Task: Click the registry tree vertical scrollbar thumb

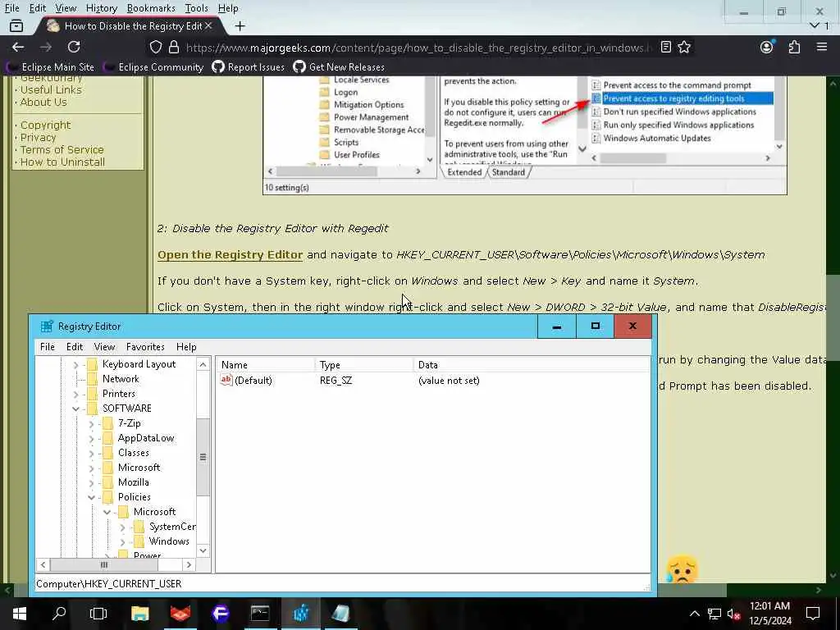Action: (x=203, y=457)
